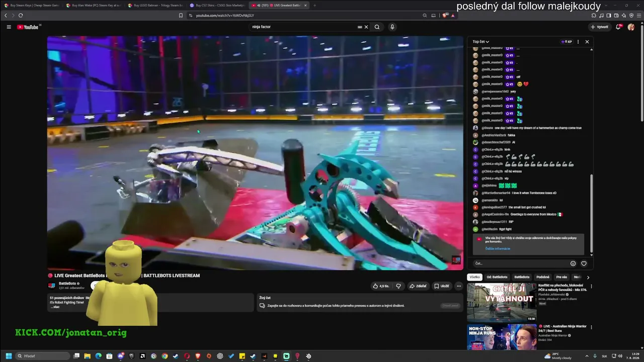The image size is (644, 362).
Task: Select the Všetko filter chip
Action: point(474,277)
